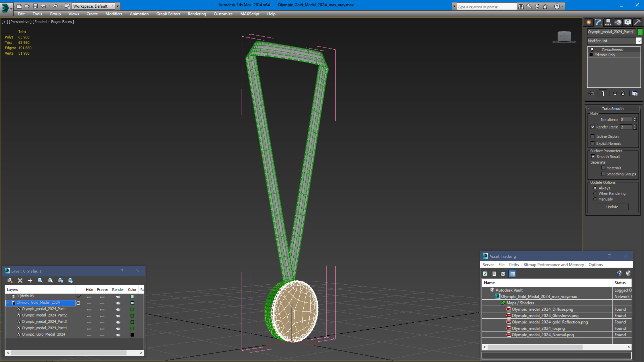This screenshot has width=644, height=362.
Task: Enable the Isoline Display checkbox
Action: (x=593, y=136)
